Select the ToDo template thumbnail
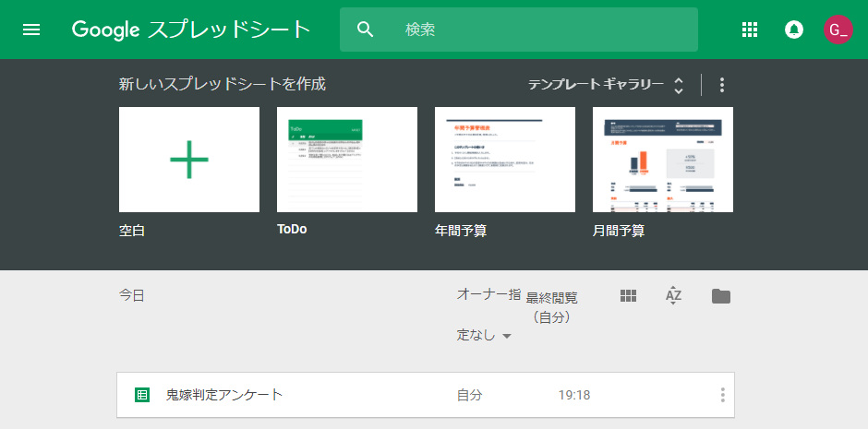Image resolution: width=868 pixels, height=429 pixels. [347, 160]
